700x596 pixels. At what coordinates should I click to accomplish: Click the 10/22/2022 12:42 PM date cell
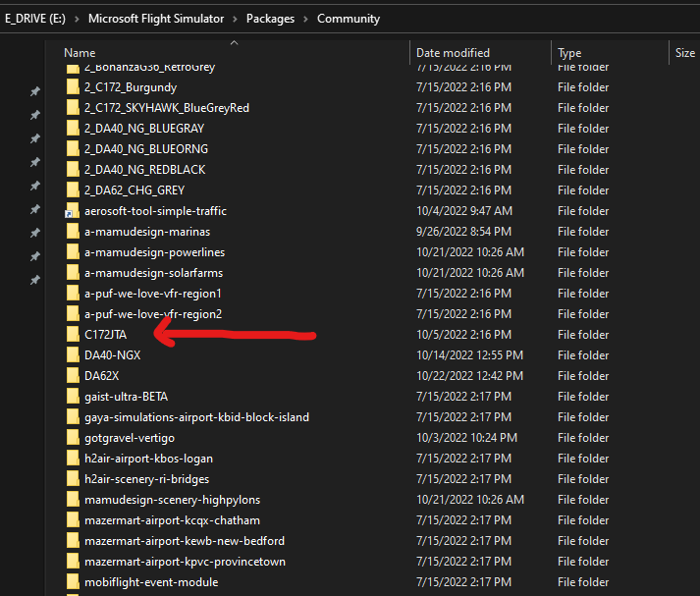click(x=469, y=376)
